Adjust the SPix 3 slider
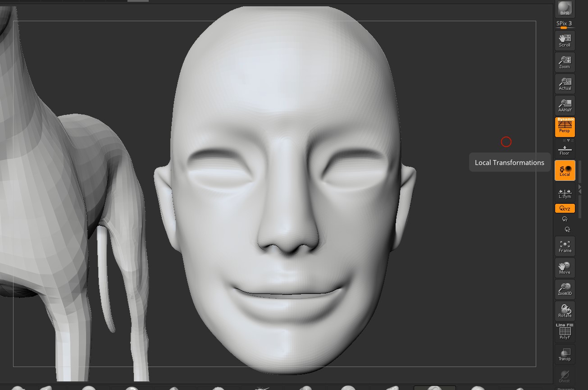Viewport: 588px width, 390px height. (565, 24)
